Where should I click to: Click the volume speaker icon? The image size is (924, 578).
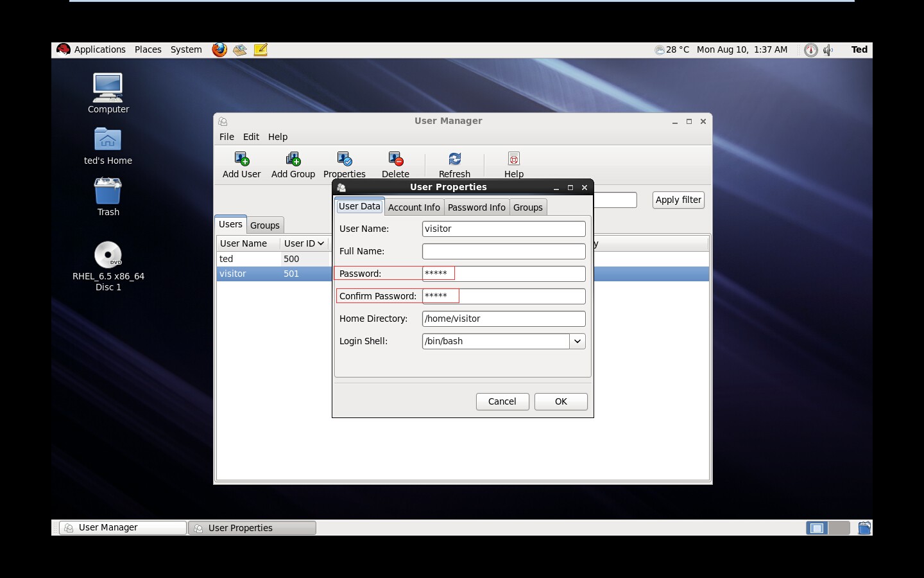point(828,49)
